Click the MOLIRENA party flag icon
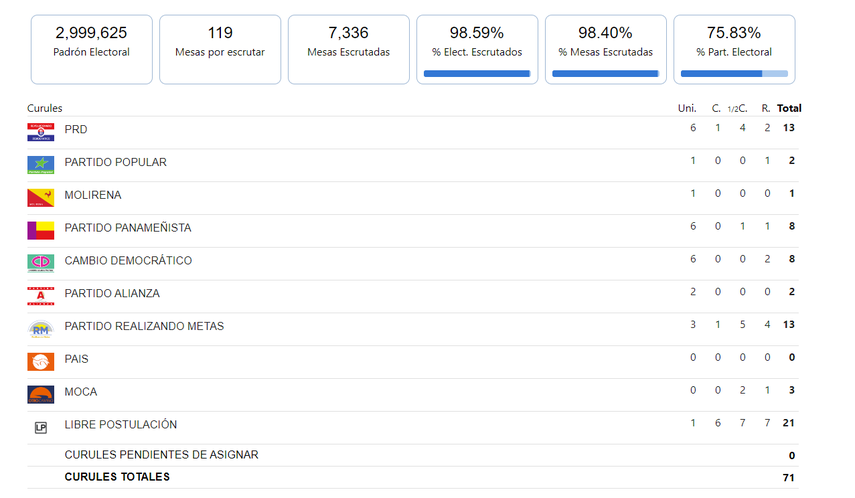The width and height of the screenshot is (855, 498). tap(40, 196)
